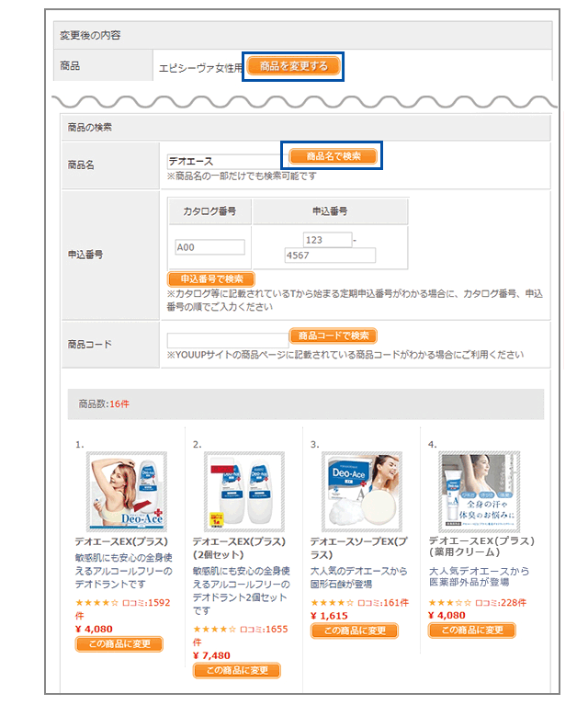The height and width of the screenshot is (716, 588).
Task: Click the application number field showing 4567
Action: [x=330, y=256]
